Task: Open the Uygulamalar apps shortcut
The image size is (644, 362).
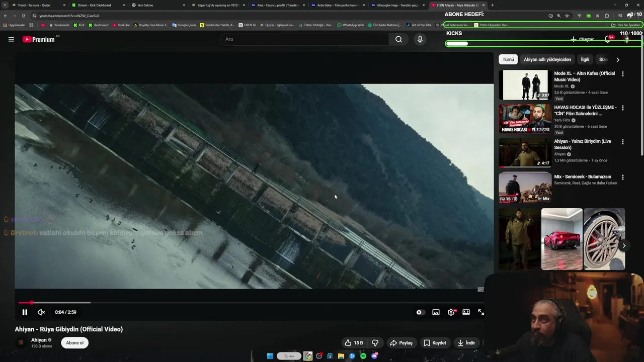Action: pos(14,25)
